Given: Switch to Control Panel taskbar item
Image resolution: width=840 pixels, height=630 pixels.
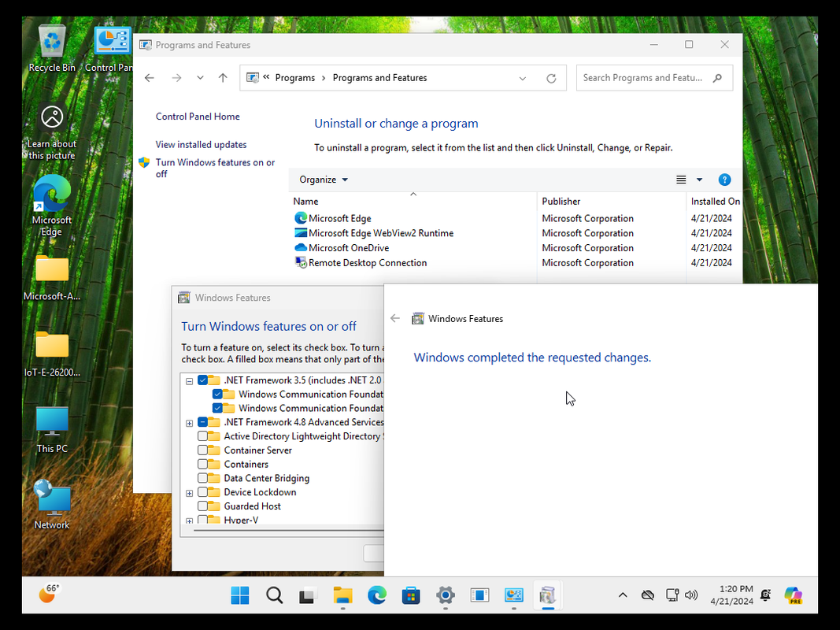Looking at the screenshot, I should (514, 595).
